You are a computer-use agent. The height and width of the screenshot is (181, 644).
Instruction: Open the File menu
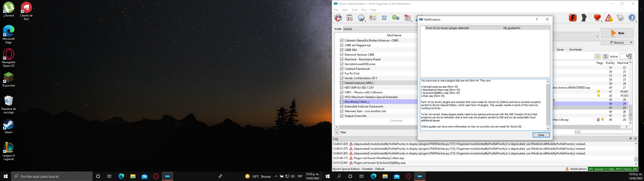point(336,10)
